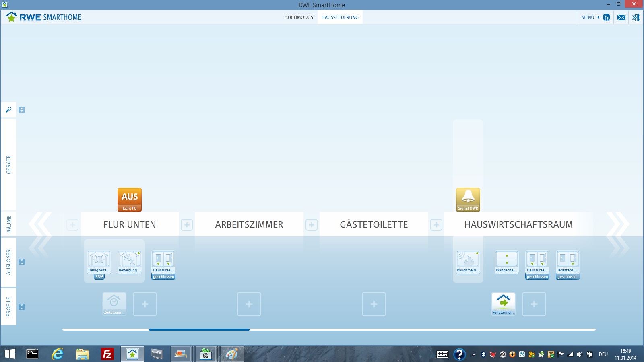Launch Internet Explorer from taskbar
Image resolution: width=644 pixels, height=362 pixels.
point(58,354)
